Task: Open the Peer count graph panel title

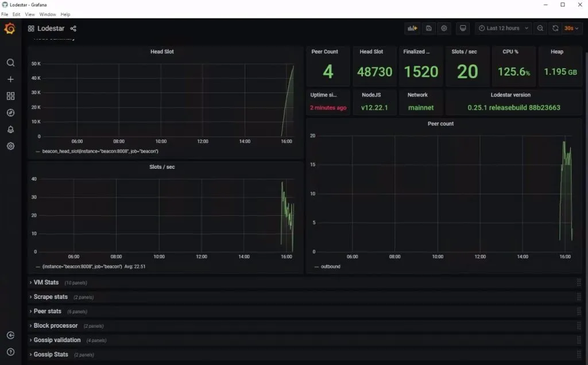Action: [x=440, y=123]
